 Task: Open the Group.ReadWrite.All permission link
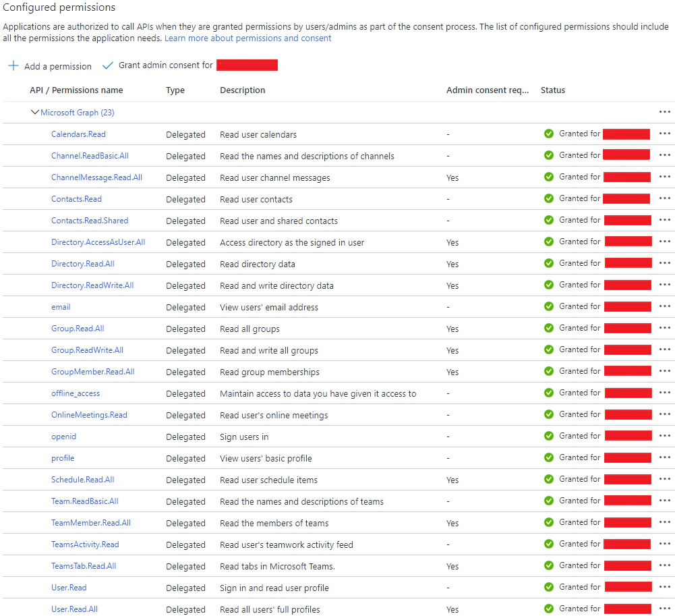pyautogui.click(x=87, y=349)
